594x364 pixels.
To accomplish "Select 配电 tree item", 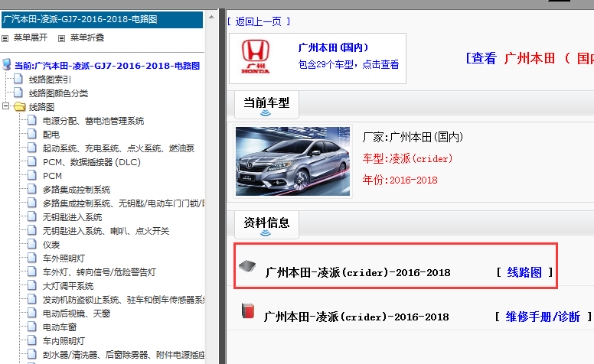I will point(51,135).
